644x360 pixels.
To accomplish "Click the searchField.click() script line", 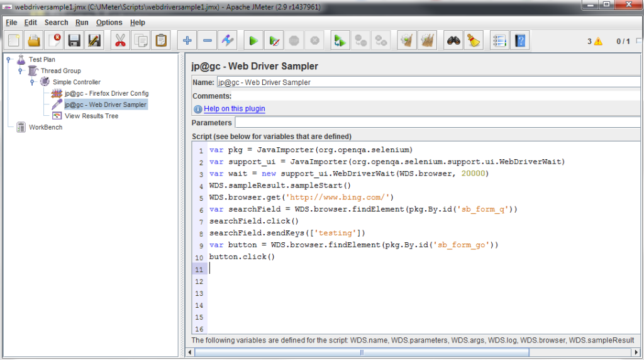I will click(x=254, y=221).
